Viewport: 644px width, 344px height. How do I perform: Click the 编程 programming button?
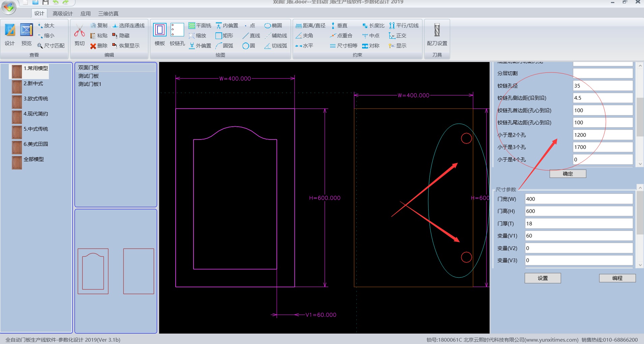click(x=617, y=278)
